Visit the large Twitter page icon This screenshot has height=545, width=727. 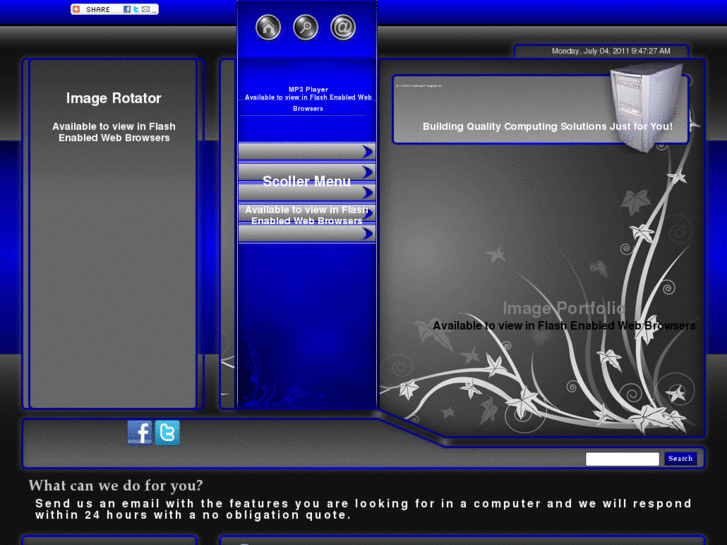[x=167, y=433]
